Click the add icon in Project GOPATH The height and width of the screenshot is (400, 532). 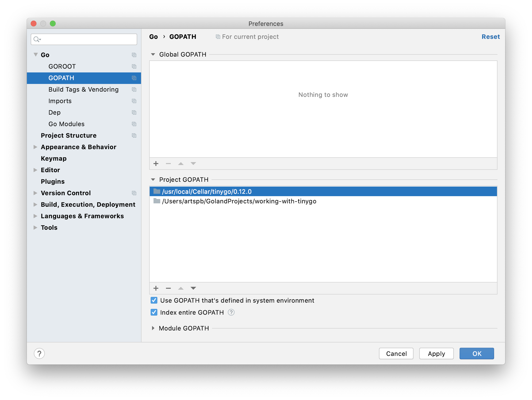(156, 288)
